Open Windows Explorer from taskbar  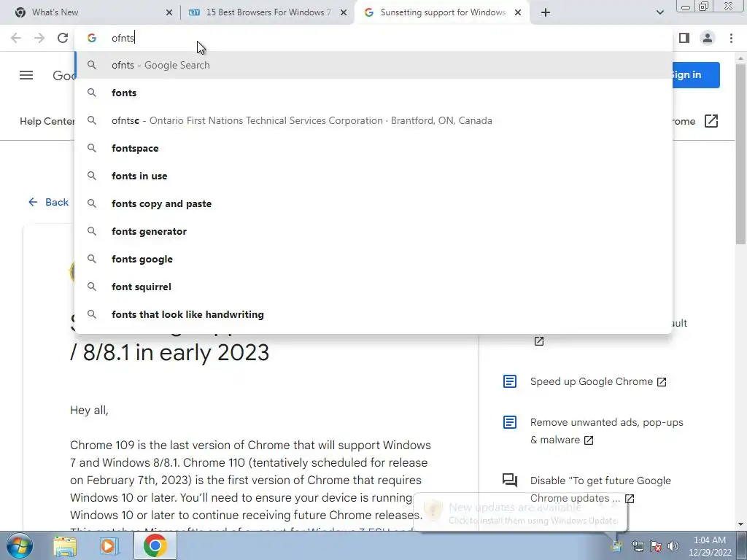point(65,545)
